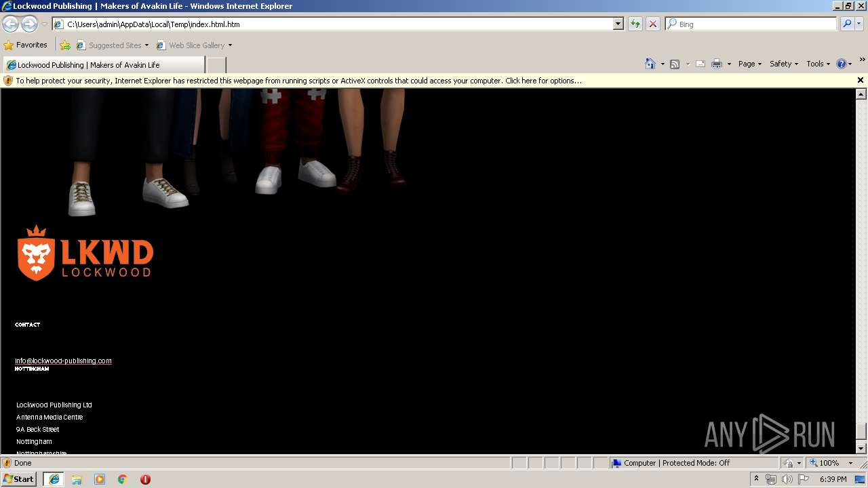Image resolution: width=868 pixels, height=488 pixels.
Task: Click the red Opera taskbar icon
Action: (x=145, y=479)
